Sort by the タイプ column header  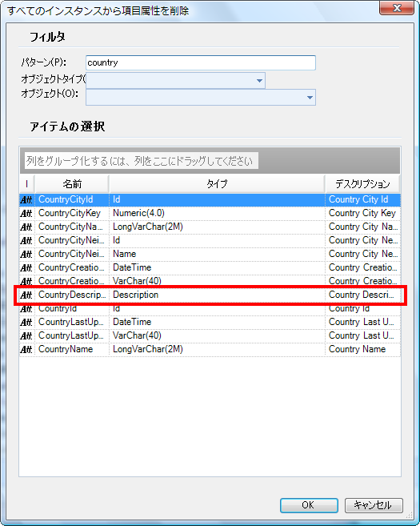(217, 184)
